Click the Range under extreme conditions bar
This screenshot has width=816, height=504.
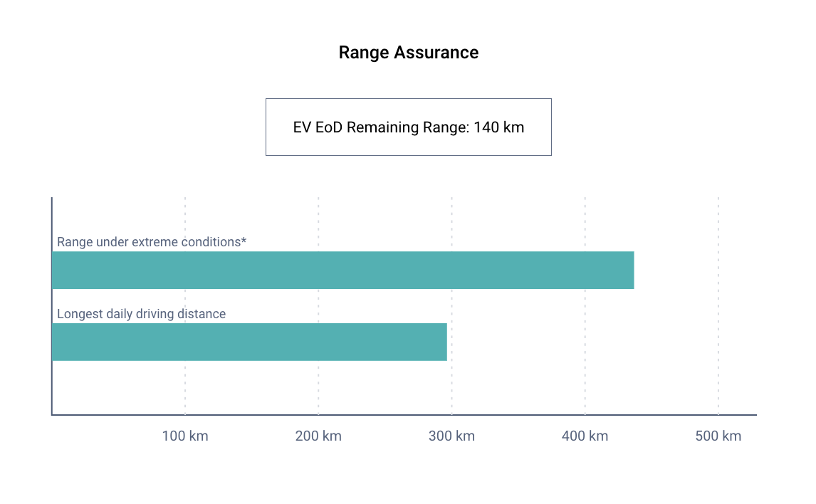point(342,270)
